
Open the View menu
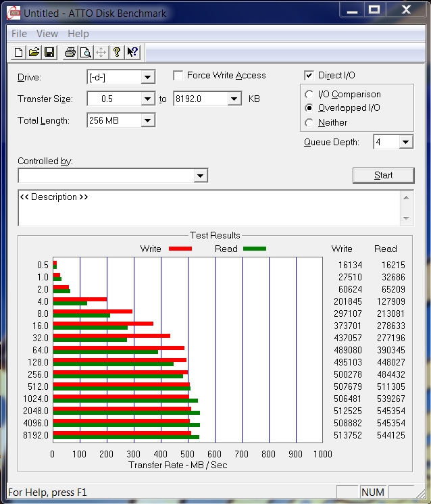pyautogui.click(x=47, y=34)
